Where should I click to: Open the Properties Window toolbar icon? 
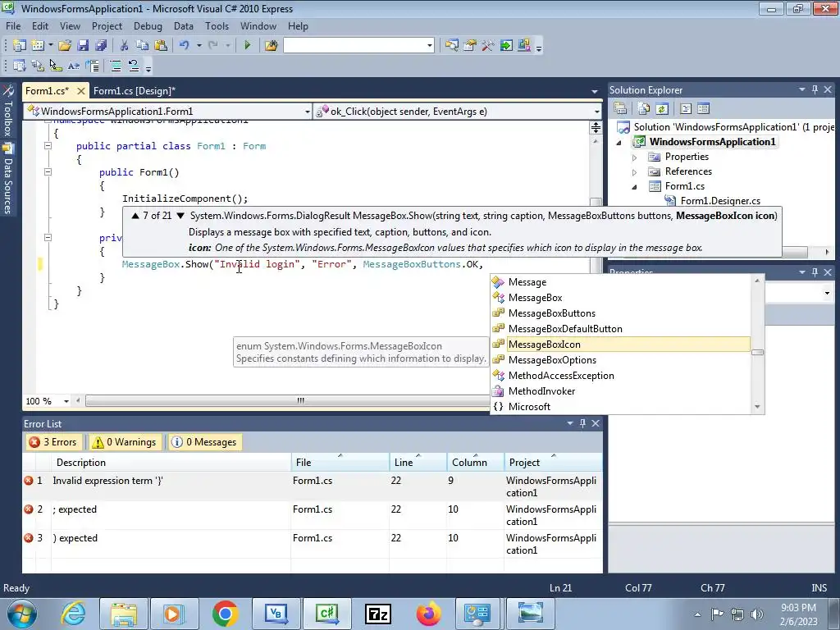(470, 46)
